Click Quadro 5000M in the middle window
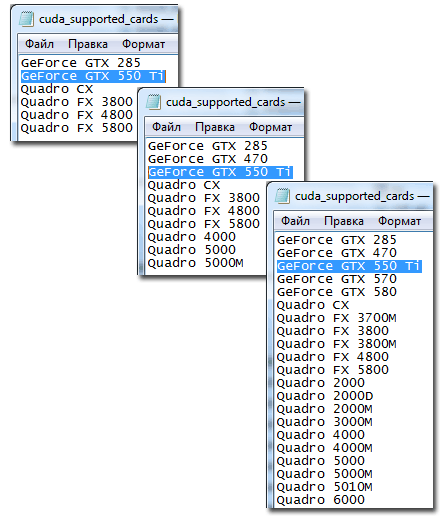The width and height of the screenshot is (446, 517). point(196,263)
